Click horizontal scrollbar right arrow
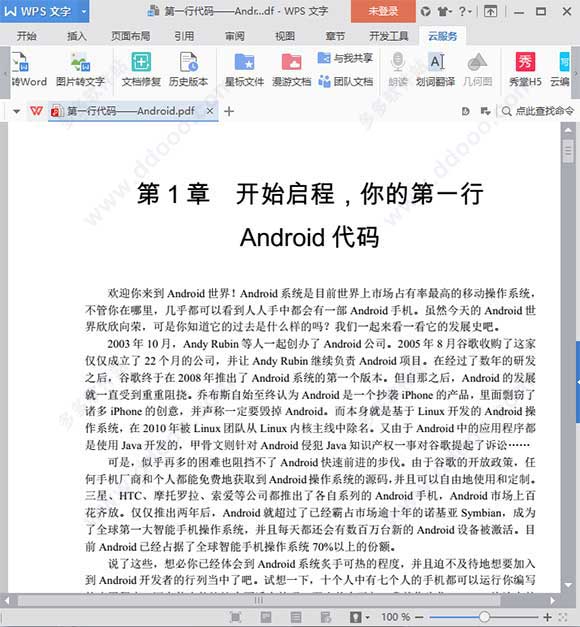This screenshot has height=627, width=580. pos(553,600)
